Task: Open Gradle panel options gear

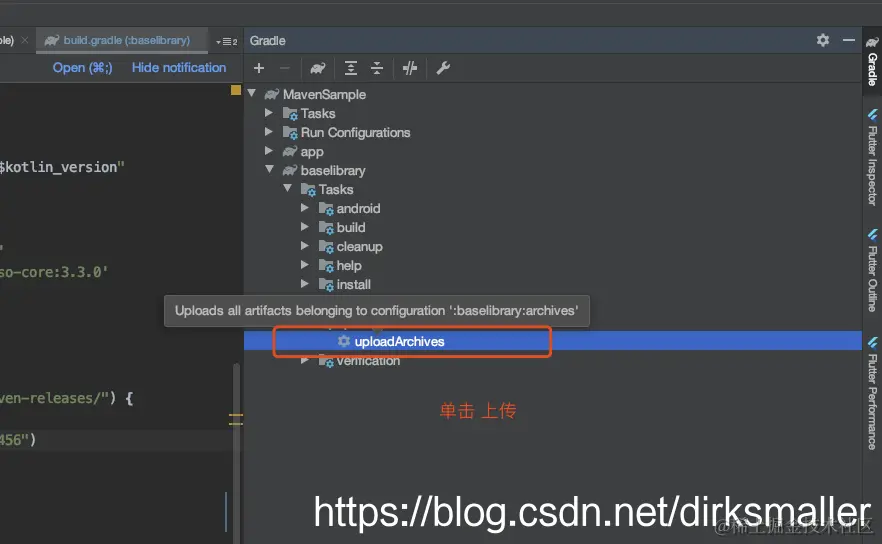Action: point(823,40)
